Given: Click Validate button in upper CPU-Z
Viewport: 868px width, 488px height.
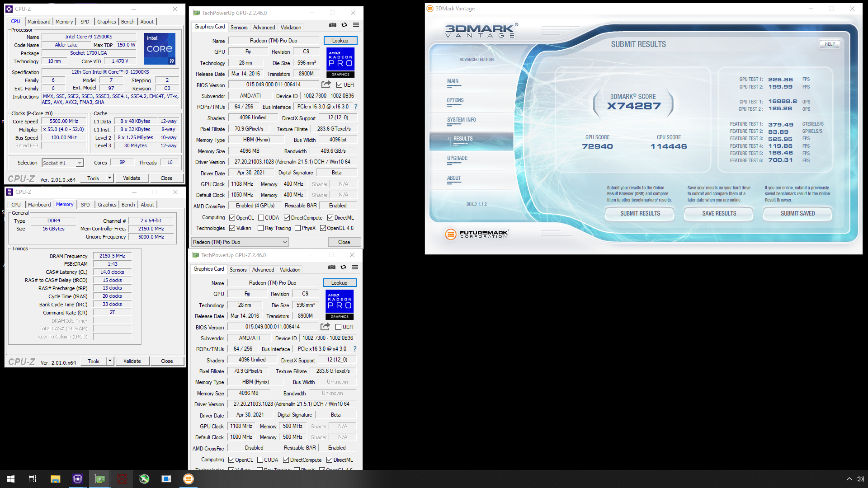Looking at the screenshot, I should tap(132, 178).
